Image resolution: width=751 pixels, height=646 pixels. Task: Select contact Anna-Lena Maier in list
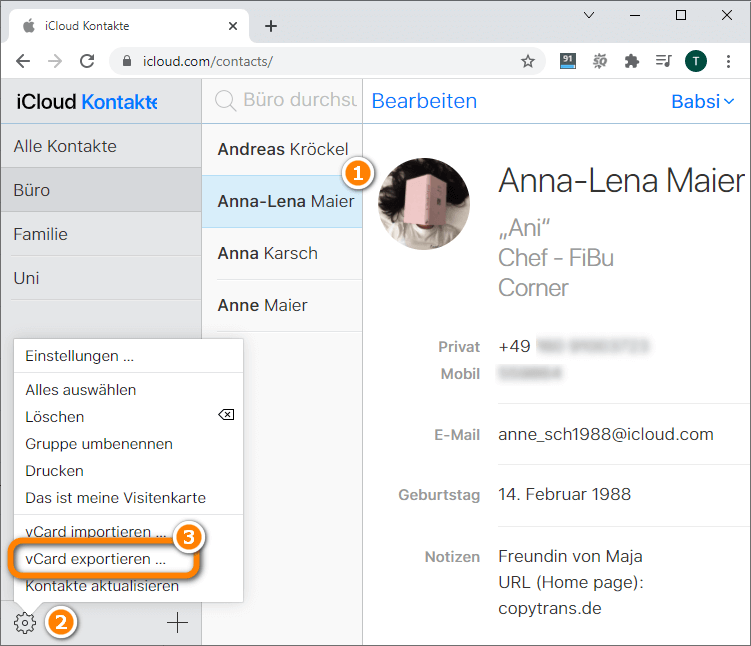[x=282, y=201]
